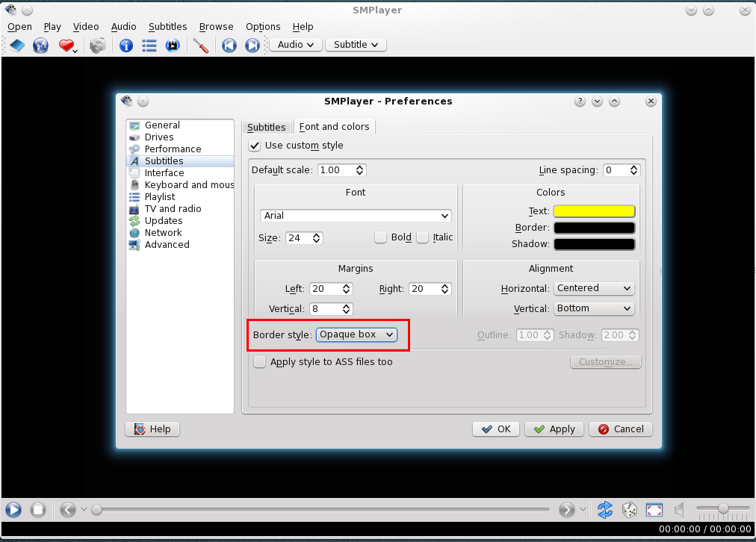
Task: Pick the yellow Text color swatch
Action: click(x=594, y=211)
